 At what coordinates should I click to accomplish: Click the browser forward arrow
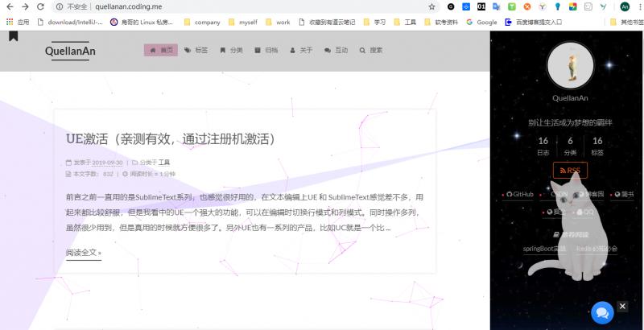point(25,6)
